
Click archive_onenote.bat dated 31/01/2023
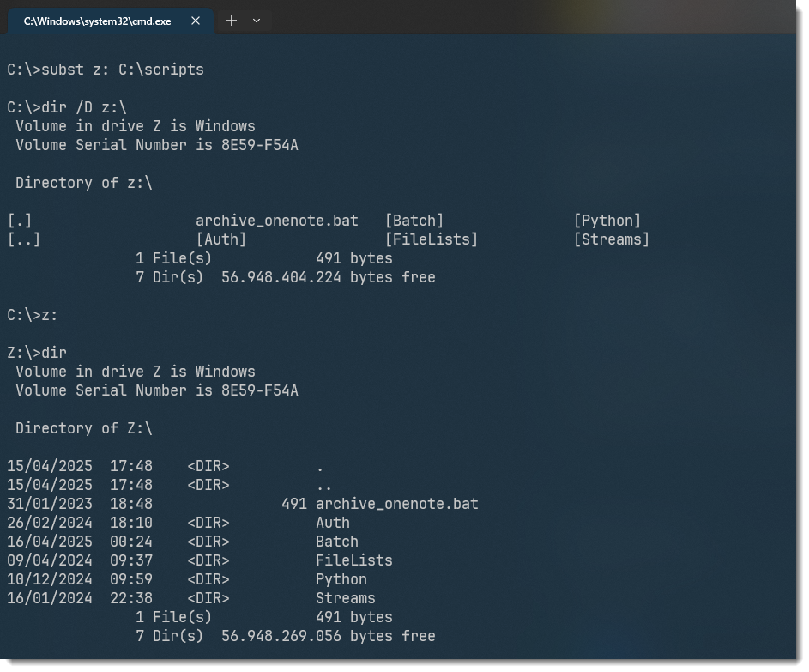[396, 504]
